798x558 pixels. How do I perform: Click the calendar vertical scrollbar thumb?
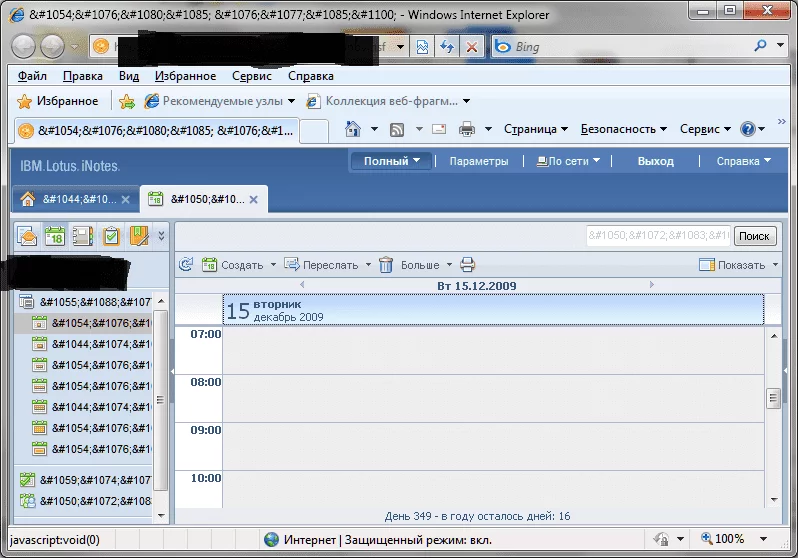point(772,398)
